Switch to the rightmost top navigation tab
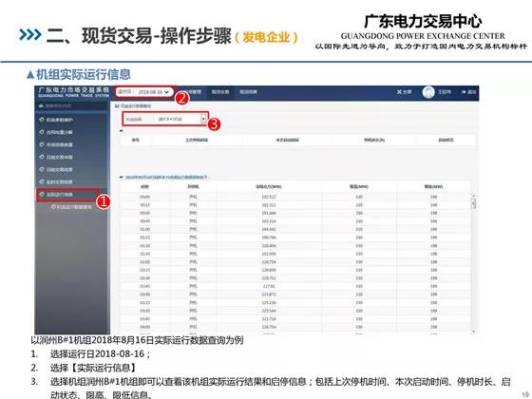This screenshot has height=399, width=532. [248, 92]
